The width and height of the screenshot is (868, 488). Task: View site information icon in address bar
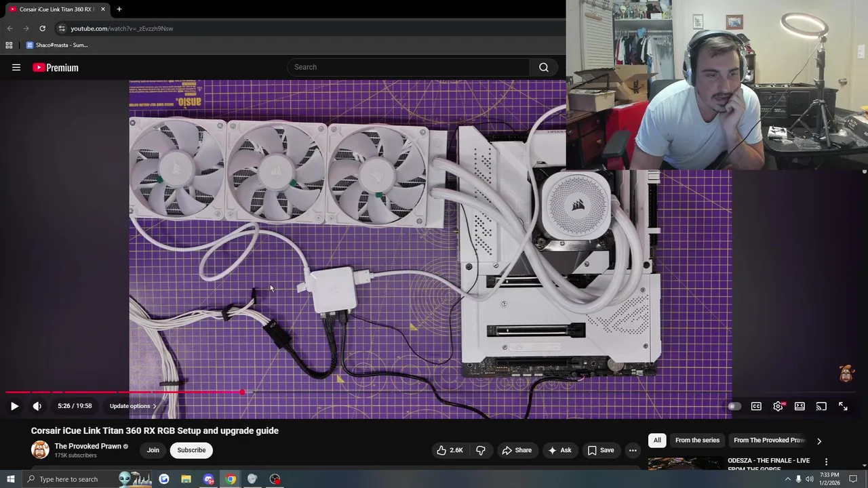[61, 28]
